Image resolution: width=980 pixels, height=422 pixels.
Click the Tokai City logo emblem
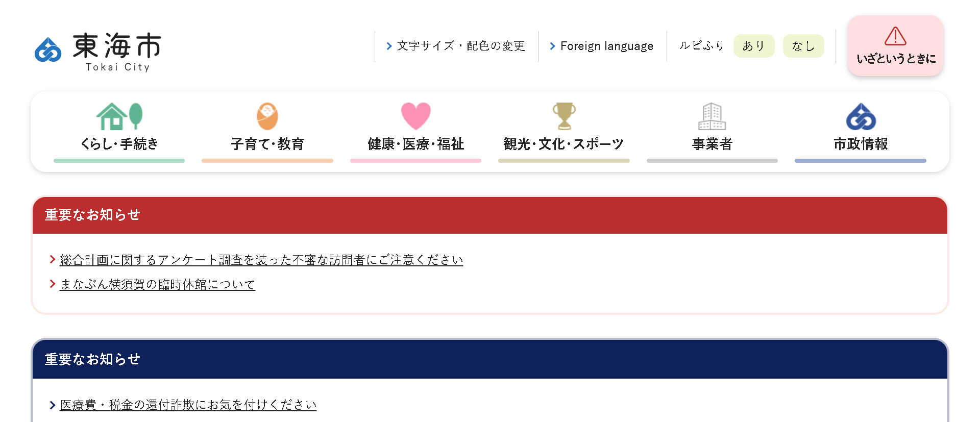48,50
